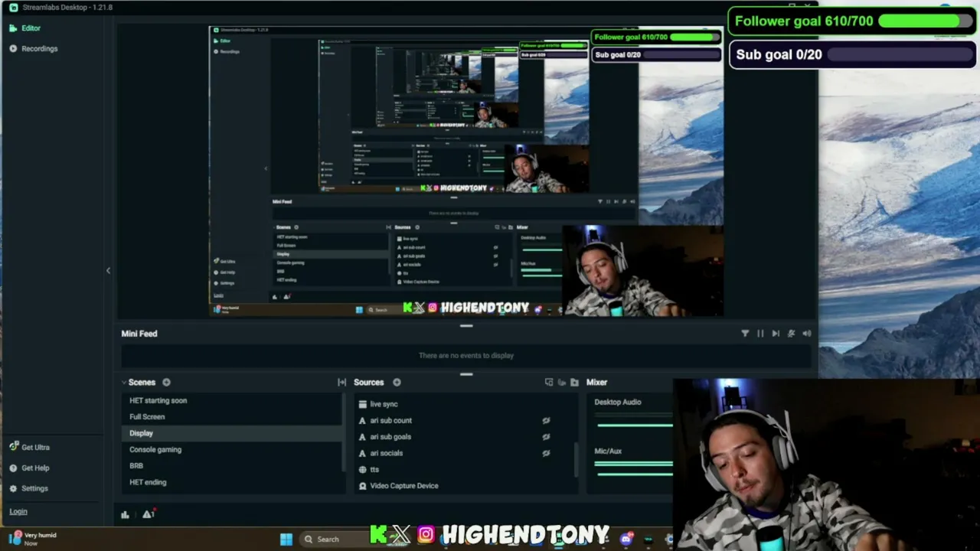Toggle visibility of ari sub goals source
Viewport: 980px width, 551px height.
(x=546, y=437)
